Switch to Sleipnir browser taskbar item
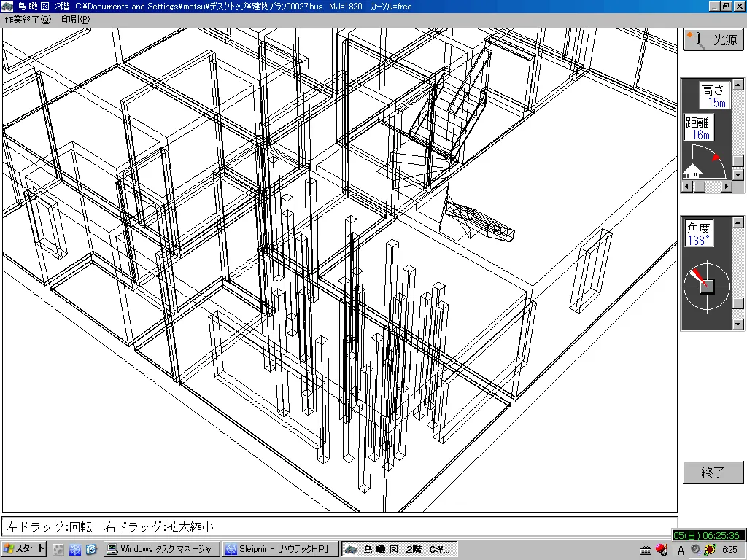Viewport: 747px width, 560px height. [x=280, y=549]
